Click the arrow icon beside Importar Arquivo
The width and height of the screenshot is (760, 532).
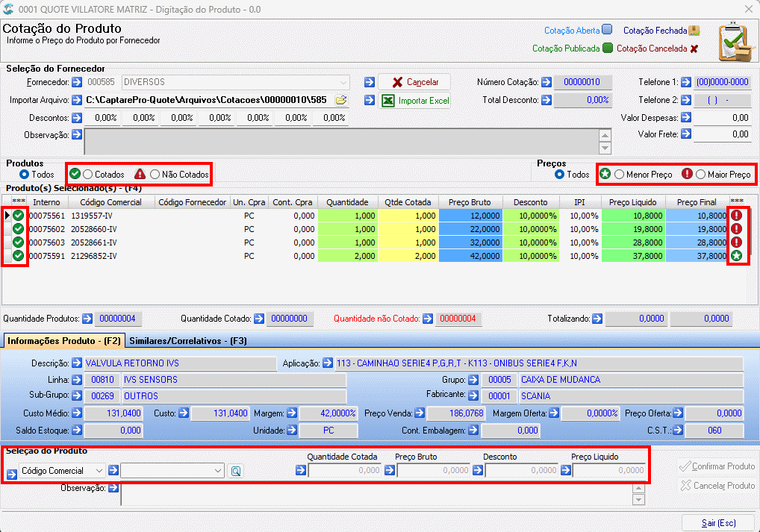[77, 100]
